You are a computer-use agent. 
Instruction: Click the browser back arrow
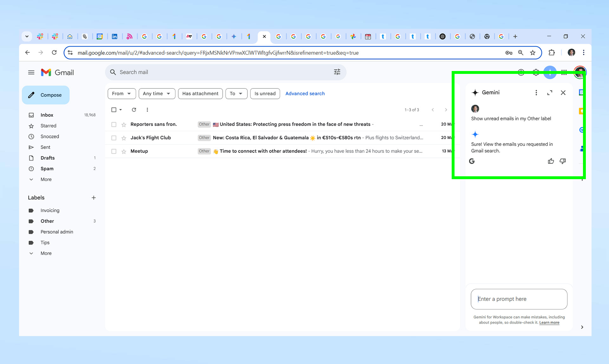tap(28, 53)
